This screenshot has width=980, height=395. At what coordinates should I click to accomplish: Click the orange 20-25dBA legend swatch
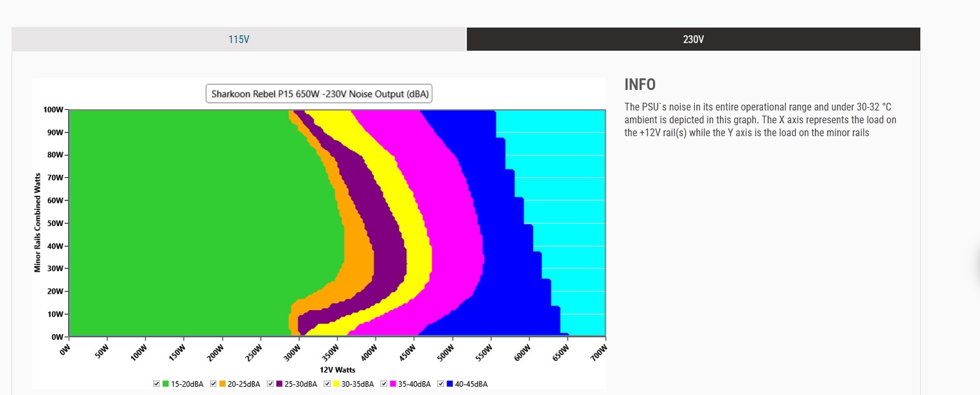click(222, 384)
